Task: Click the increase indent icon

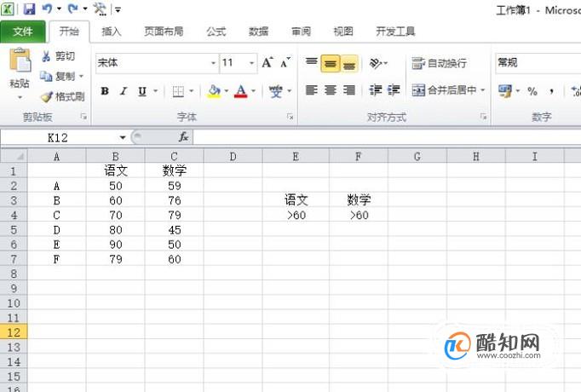Action: (394, 90)
